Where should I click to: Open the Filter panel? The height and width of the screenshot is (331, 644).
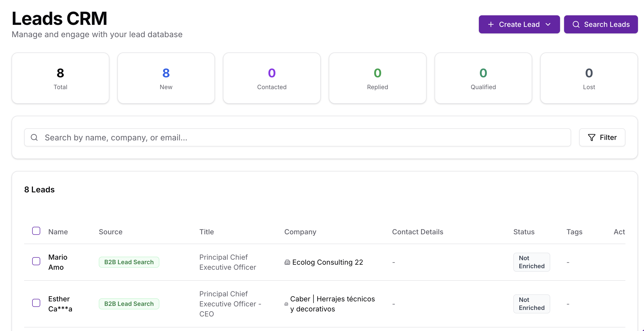pos(602,137)
